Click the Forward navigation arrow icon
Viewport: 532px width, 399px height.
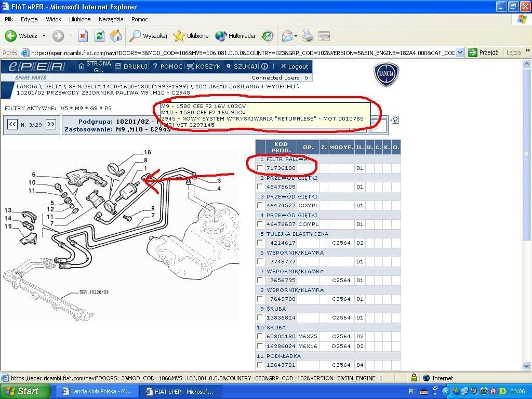coord(58,36)
